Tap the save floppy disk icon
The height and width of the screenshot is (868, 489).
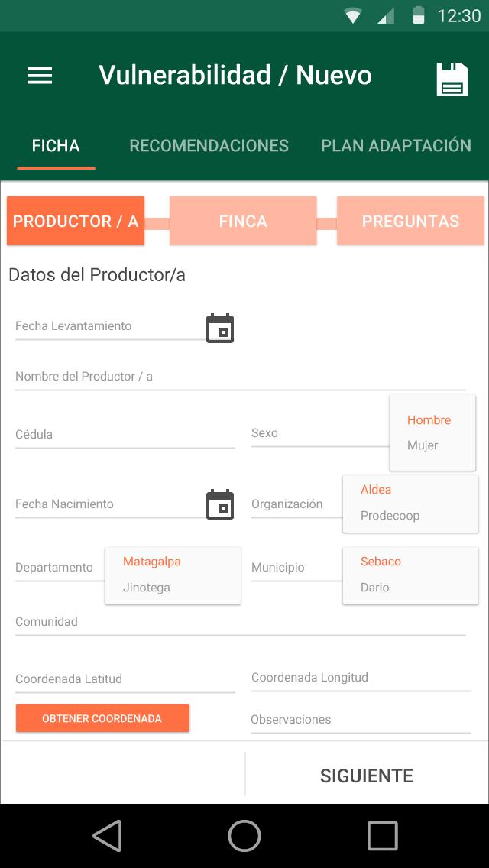(x=452, y=79)
